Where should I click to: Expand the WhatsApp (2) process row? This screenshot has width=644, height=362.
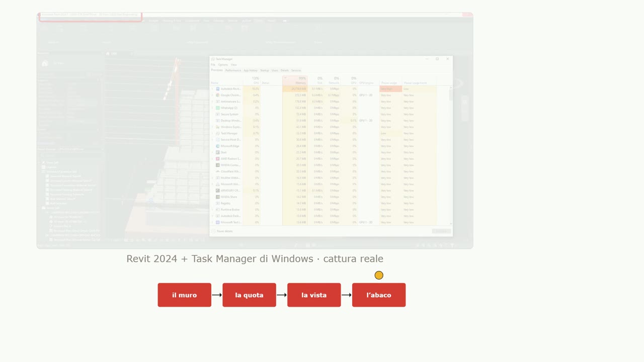click(x=212, y=108)
